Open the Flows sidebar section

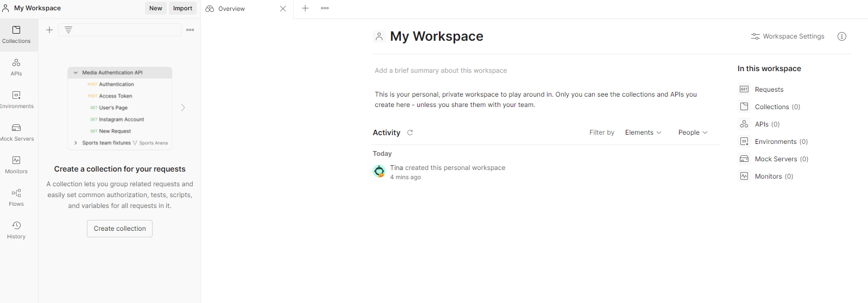[x=16, y=198]
